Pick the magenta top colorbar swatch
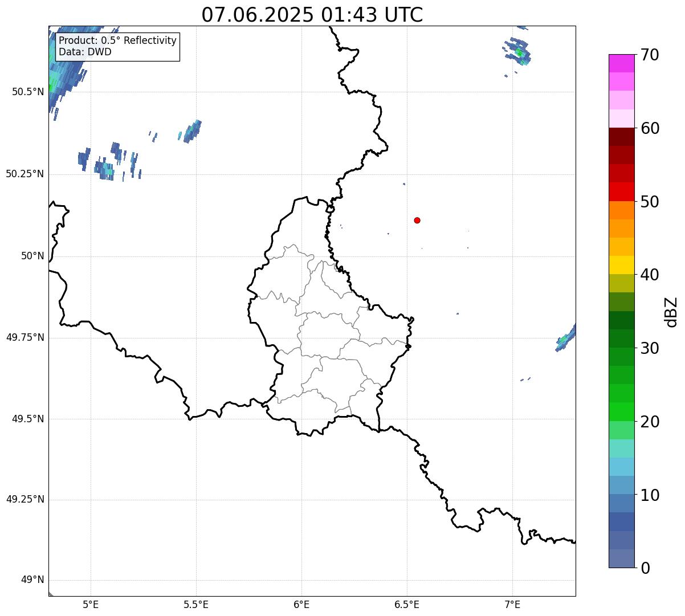Screen dimensions: 685x616 622,63
